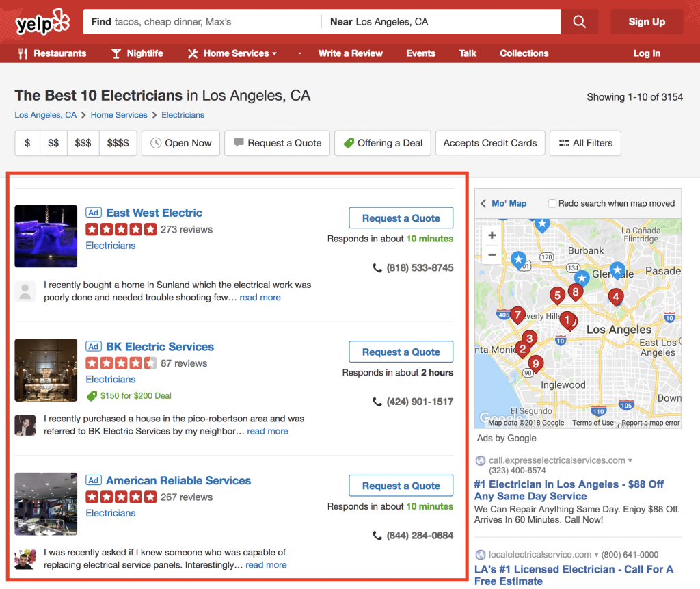700x589 pixels.
Task: Select map pin number 4
Action: pyautogui.click(x=616, y=297)
